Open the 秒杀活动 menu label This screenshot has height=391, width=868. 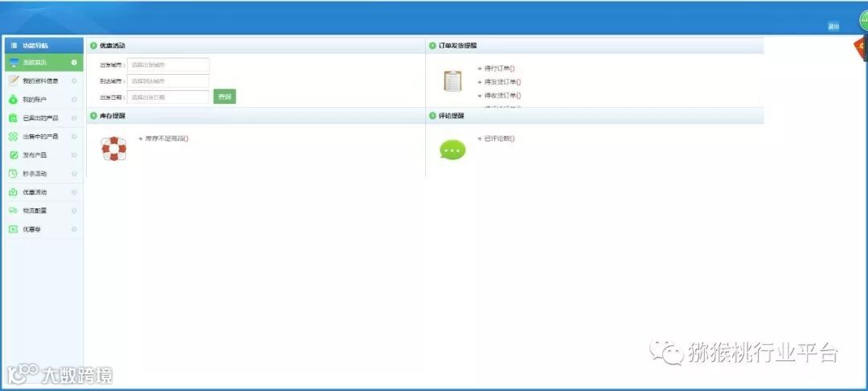click(35, 173)
